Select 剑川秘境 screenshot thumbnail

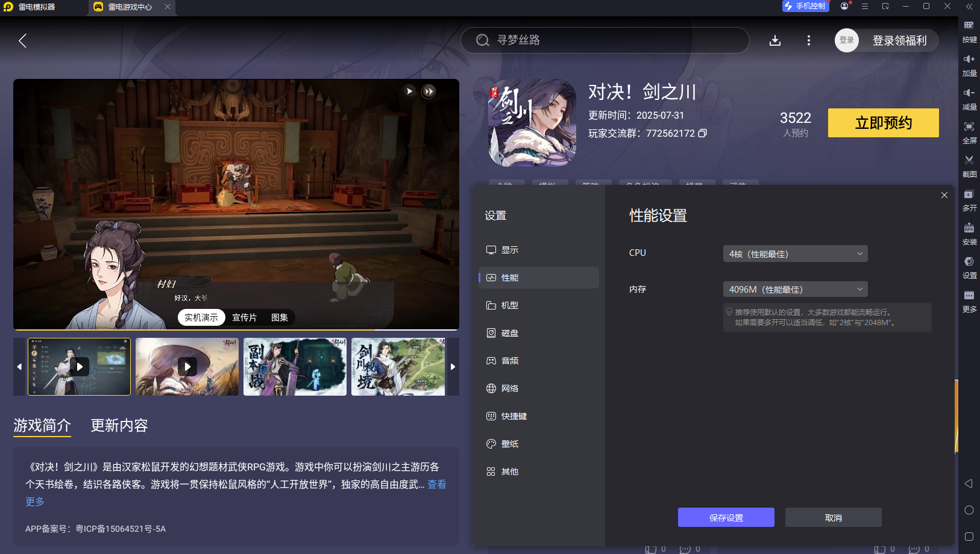coord(398,367)
